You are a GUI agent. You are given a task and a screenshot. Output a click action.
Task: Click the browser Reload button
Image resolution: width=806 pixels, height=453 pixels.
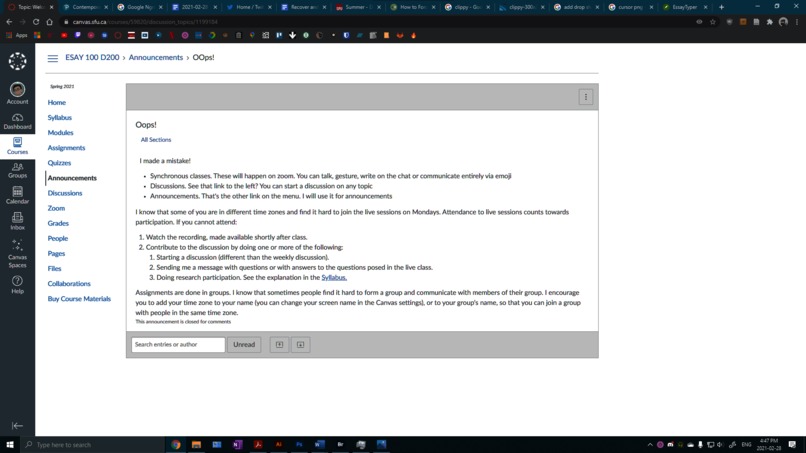pyautogui.click(x=36, y=22)
